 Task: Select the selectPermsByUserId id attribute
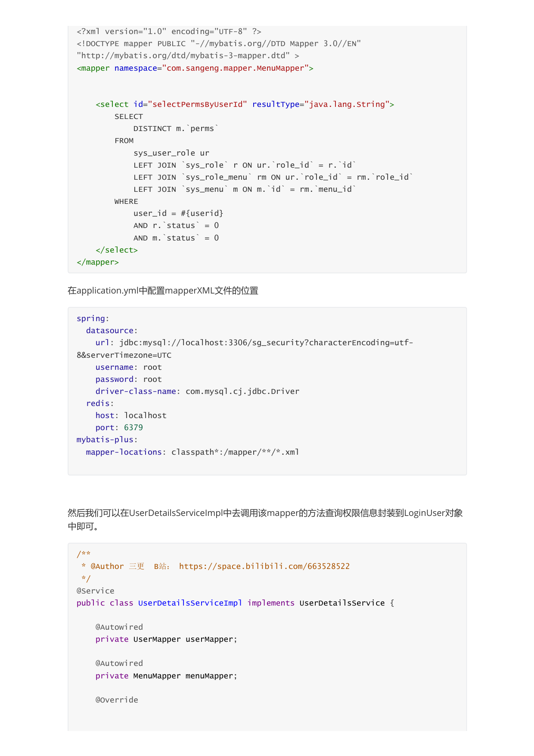[x=190, y=104]
